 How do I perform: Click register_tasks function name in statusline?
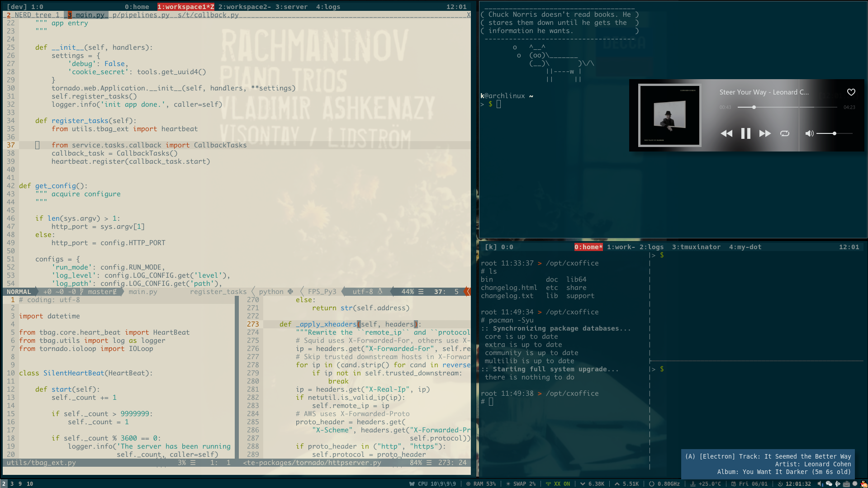pos(218,292)
